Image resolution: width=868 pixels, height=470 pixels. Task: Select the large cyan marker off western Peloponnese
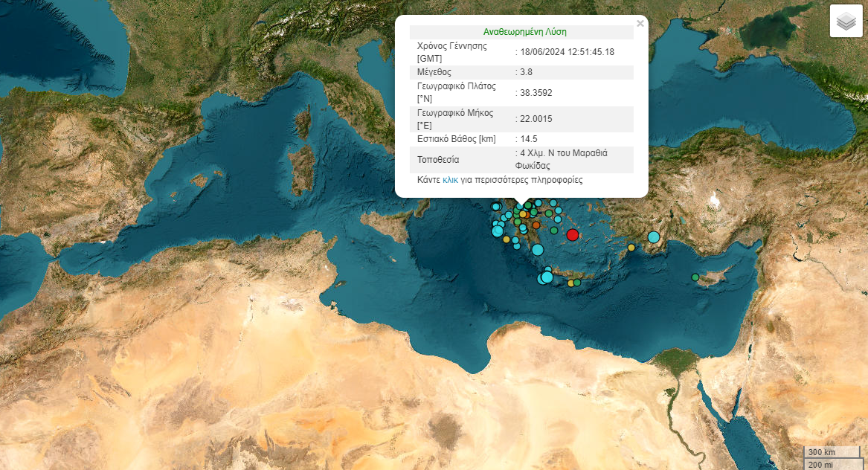pos(498,231)
